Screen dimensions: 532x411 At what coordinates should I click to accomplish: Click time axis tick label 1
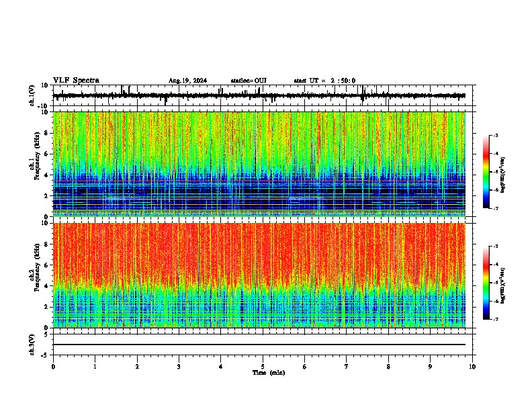95,367
